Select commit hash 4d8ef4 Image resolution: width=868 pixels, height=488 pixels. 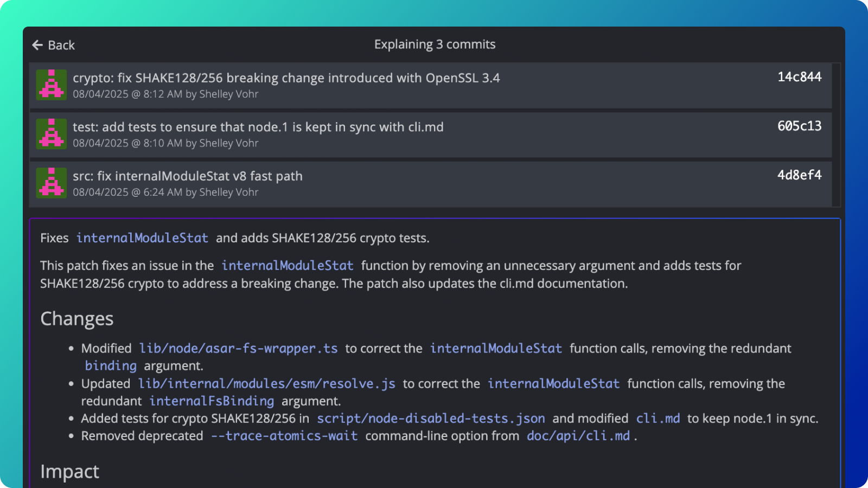(x=799, y=175)
